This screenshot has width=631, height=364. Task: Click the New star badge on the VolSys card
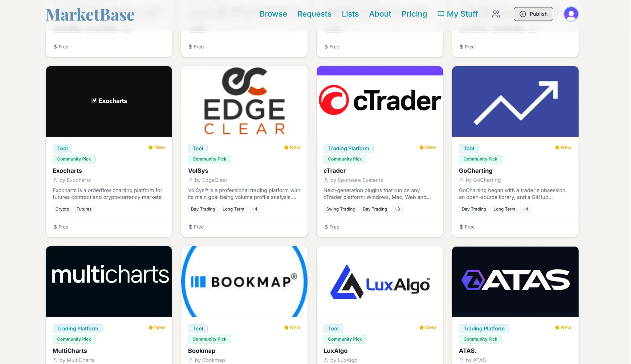click(292, 147)
